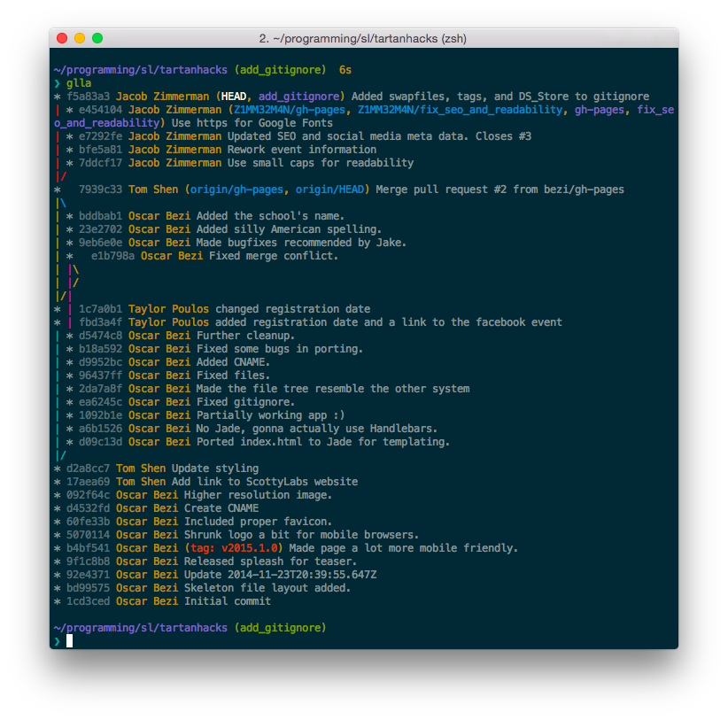Image resolution: width=728 pixels, height=720 pixels.
Task: Click commit hash f5a83a3
Action: 89,97
